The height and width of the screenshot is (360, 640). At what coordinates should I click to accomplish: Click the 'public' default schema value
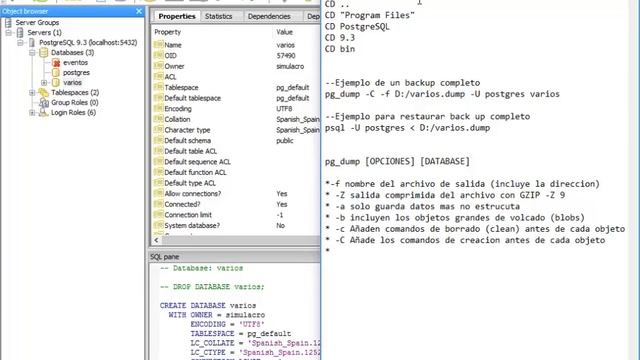click(284, 140)
